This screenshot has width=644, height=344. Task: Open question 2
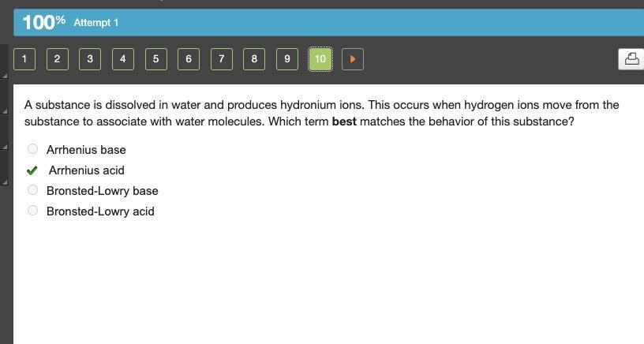click(x=57, y=59)
